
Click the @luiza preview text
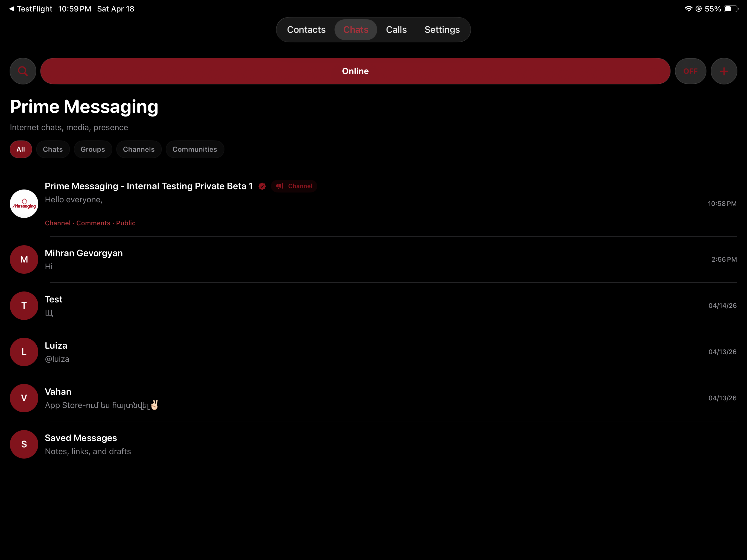click(x=57, y=359)
